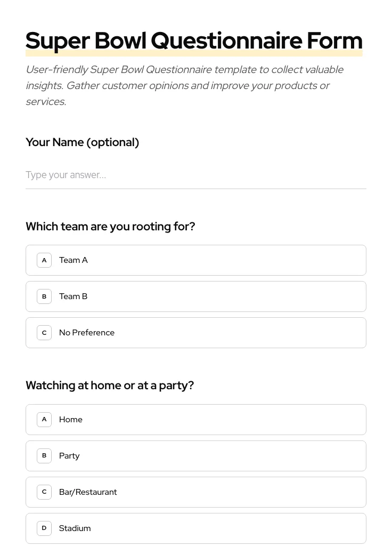
Task: Click the letter B badge for Team B
Action: click(44, 296)
